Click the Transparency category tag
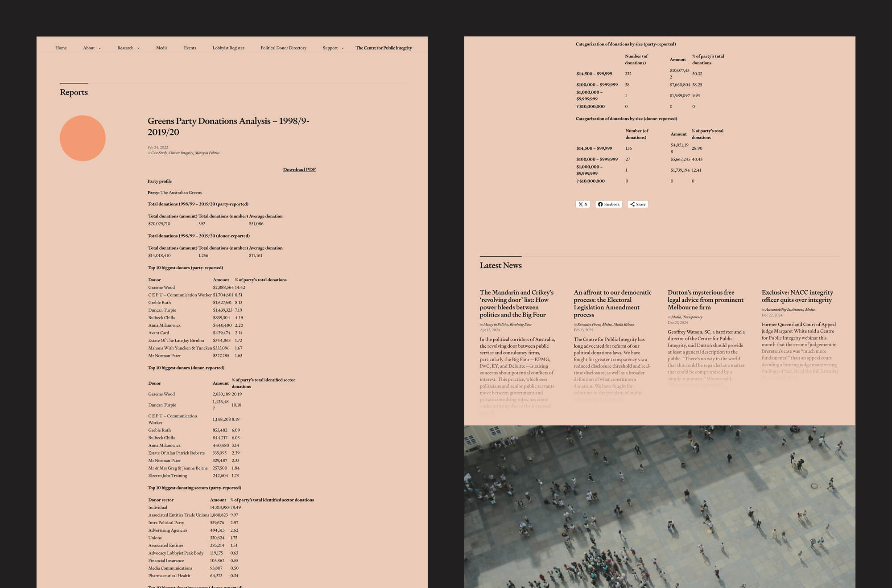892x588 pixels. click(692, 317)
